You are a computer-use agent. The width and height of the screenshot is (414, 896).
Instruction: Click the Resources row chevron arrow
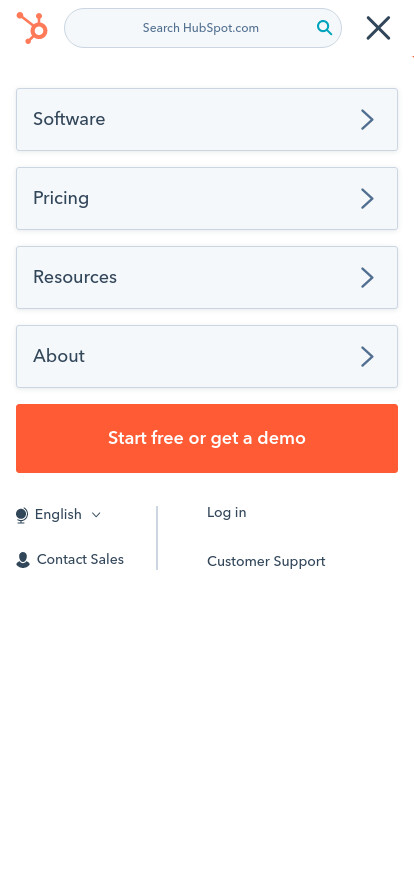[x=367, y=278]
